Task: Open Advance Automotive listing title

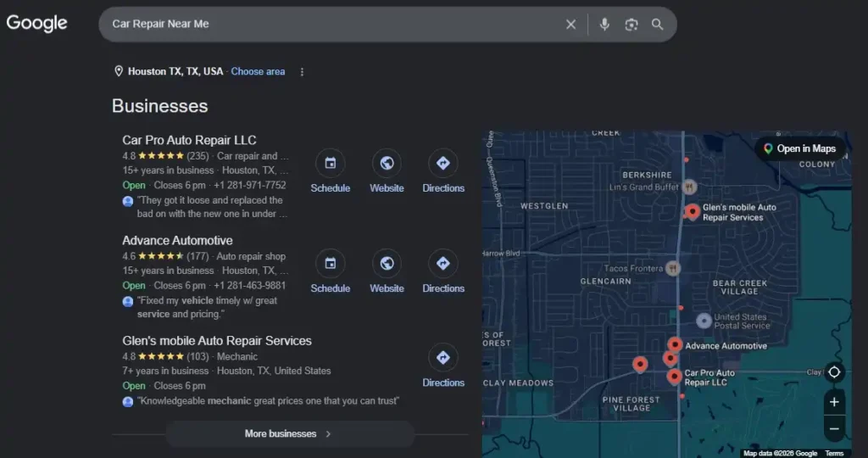Action: click(177, 240)
